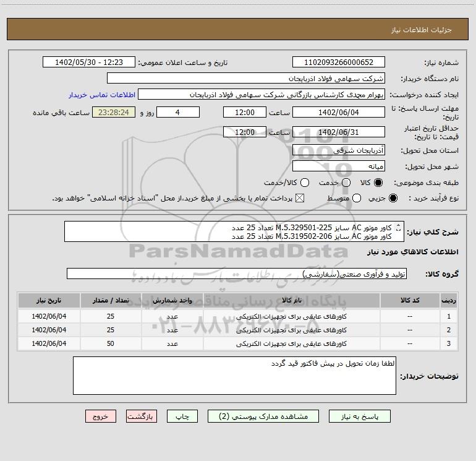Screen dimensions: 476x461
Task: Click the description textarea scroll arrows
Action: click(399, 228)
